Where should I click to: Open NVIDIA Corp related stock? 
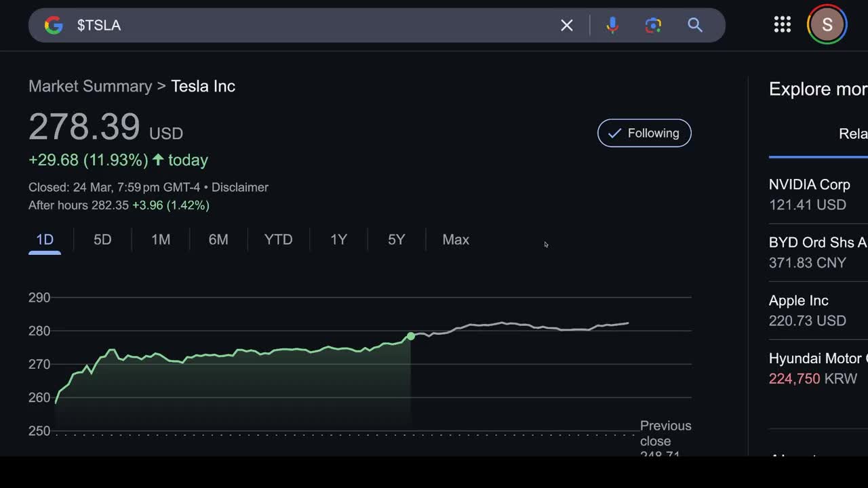pyautogui.click(x=818, y=195)
